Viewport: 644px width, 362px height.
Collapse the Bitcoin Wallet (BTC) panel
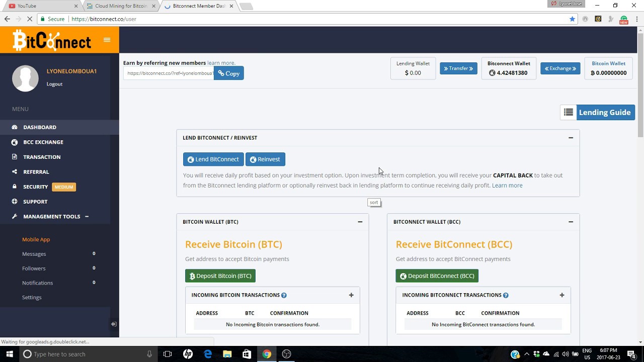(360, 222)
